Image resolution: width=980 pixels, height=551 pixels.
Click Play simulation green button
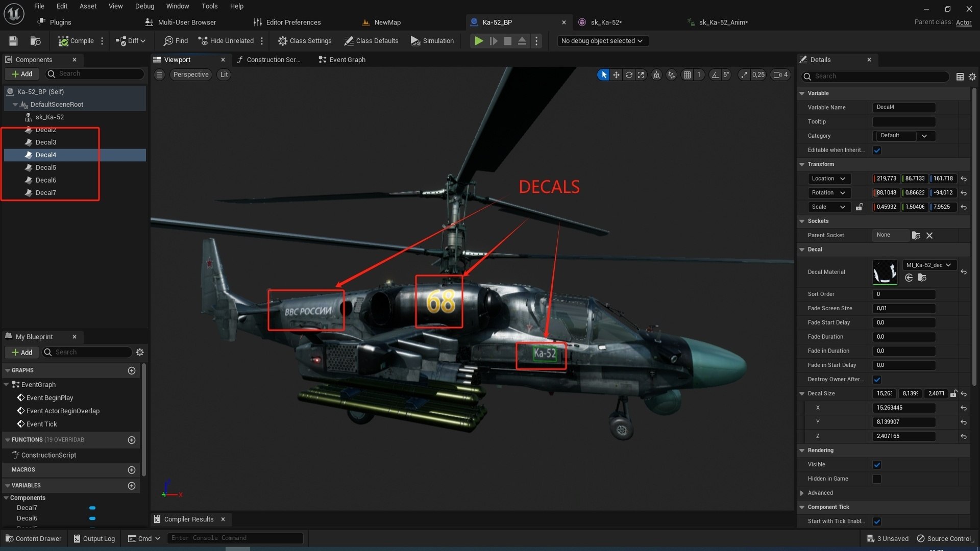tap(479, 41)
